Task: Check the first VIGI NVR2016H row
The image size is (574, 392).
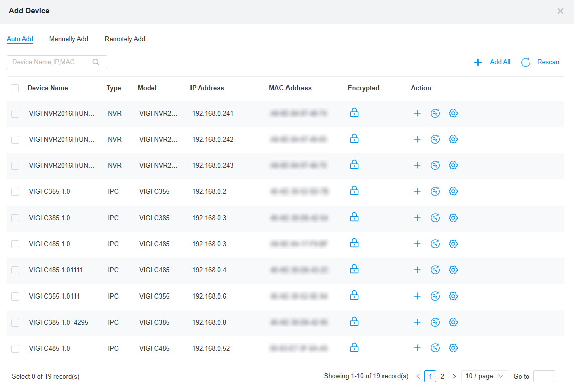Action: [15, 114]
